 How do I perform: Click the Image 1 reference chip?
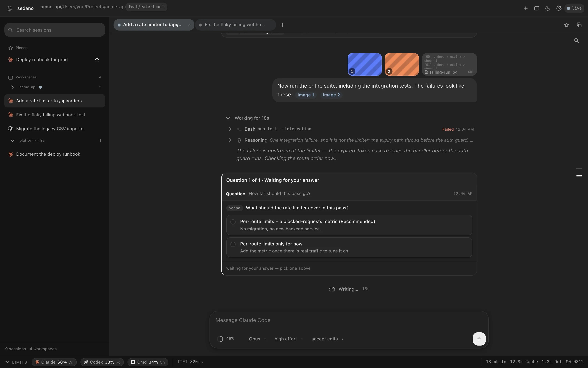coord(306,95)
